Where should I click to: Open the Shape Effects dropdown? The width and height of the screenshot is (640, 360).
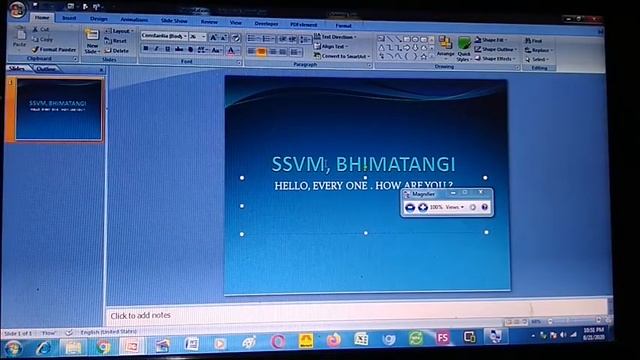[495, 59]
